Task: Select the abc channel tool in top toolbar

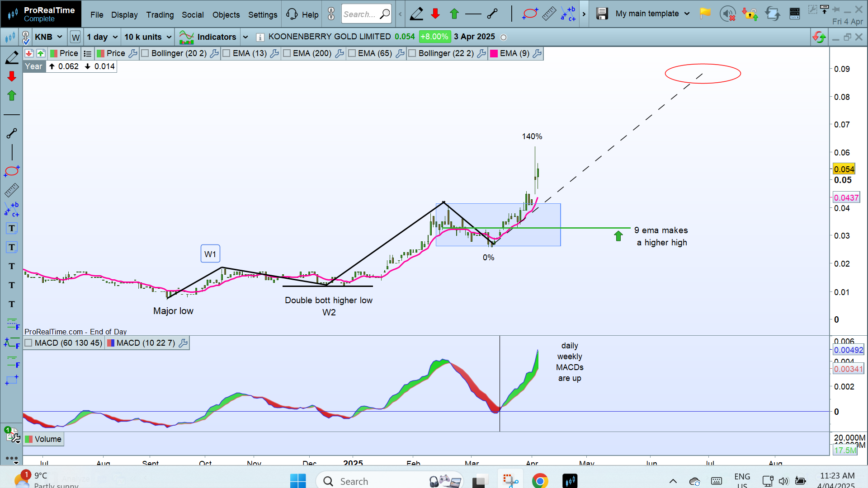Action: point(568,14)
